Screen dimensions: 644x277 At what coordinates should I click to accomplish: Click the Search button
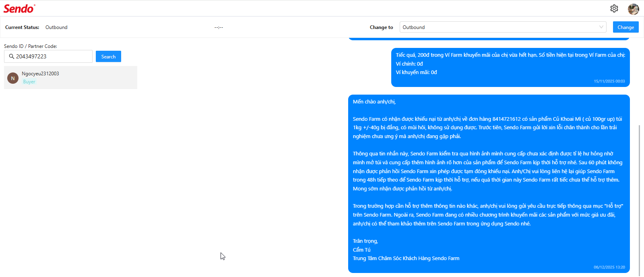click(x=108, y=56)
